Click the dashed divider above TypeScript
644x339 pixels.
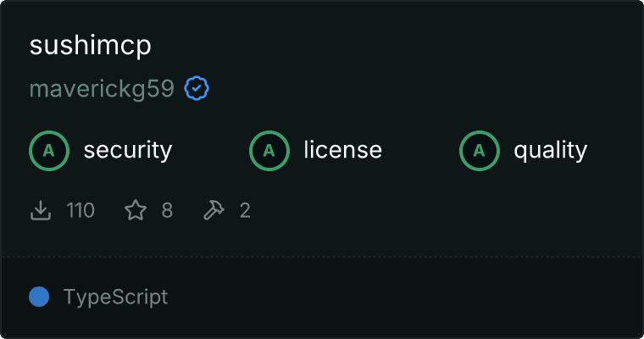point(322,257)
